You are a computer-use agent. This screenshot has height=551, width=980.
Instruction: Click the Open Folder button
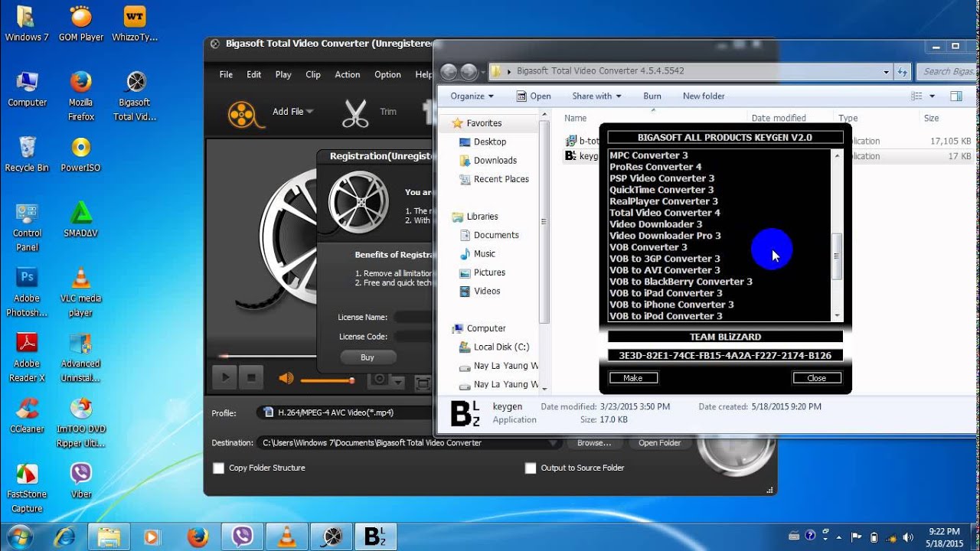coord(659,442)
